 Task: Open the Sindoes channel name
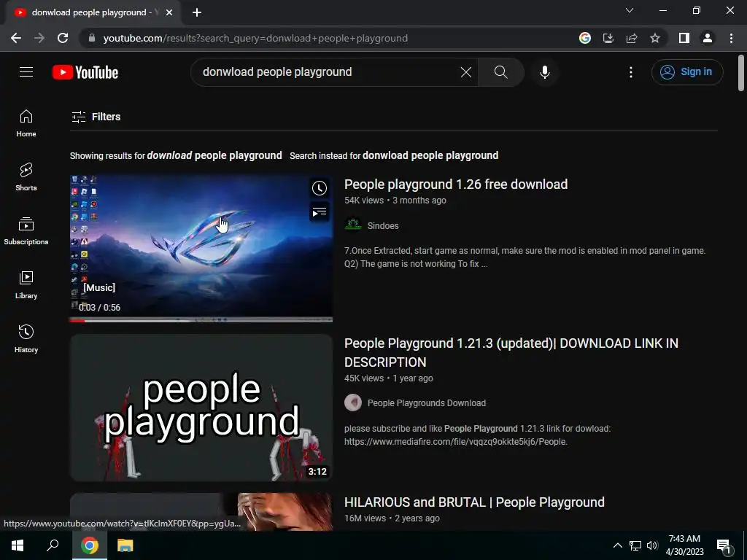point(382,226)
